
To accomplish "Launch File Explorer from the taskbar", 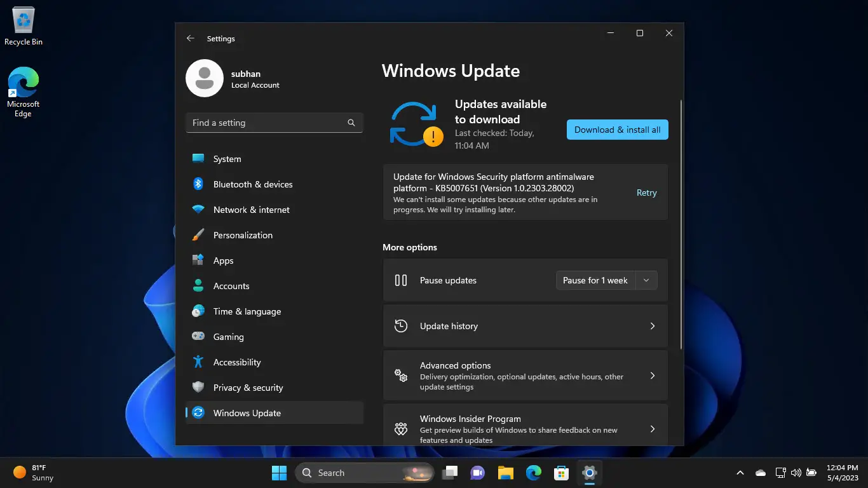I will pos(506,473).
